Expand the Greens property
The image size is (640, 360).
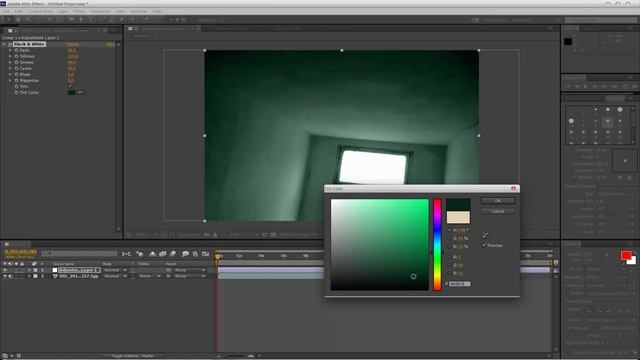click(10, 62)
